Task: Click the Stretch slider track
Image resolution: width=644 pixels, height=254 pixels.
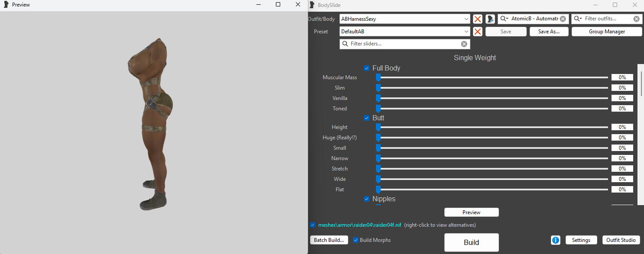Action: [x=492, y=169]
